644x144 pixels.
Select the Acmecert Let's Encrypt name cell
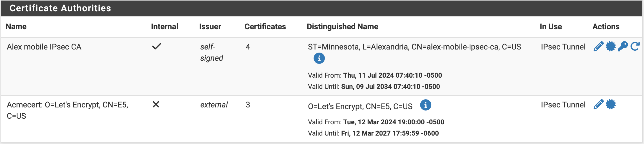(67, 110)
